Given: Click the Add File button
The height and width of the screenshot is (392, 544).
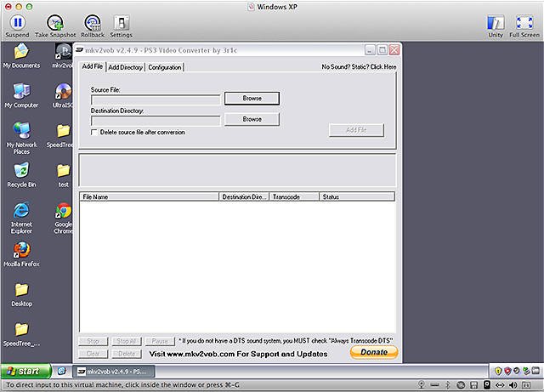Looking at the screenshot, I should tap(356, 130).
